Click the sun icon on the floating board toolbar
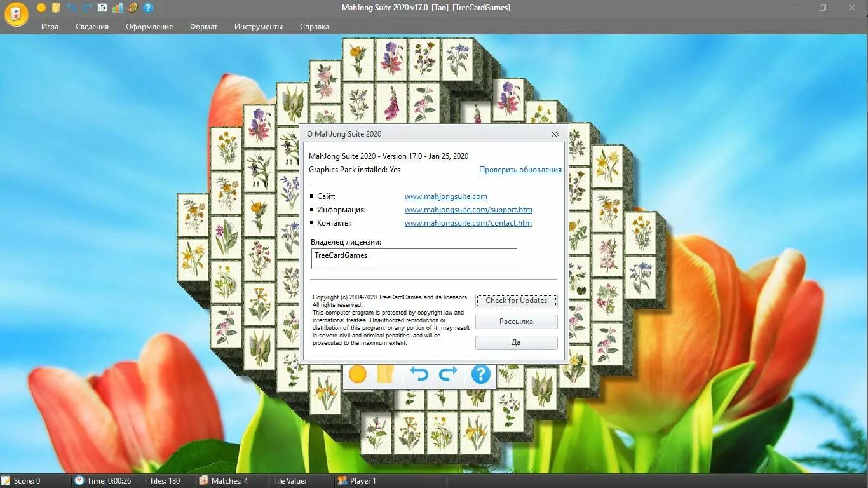This screenshot has width=868, height=488. (x=358, y=374)
